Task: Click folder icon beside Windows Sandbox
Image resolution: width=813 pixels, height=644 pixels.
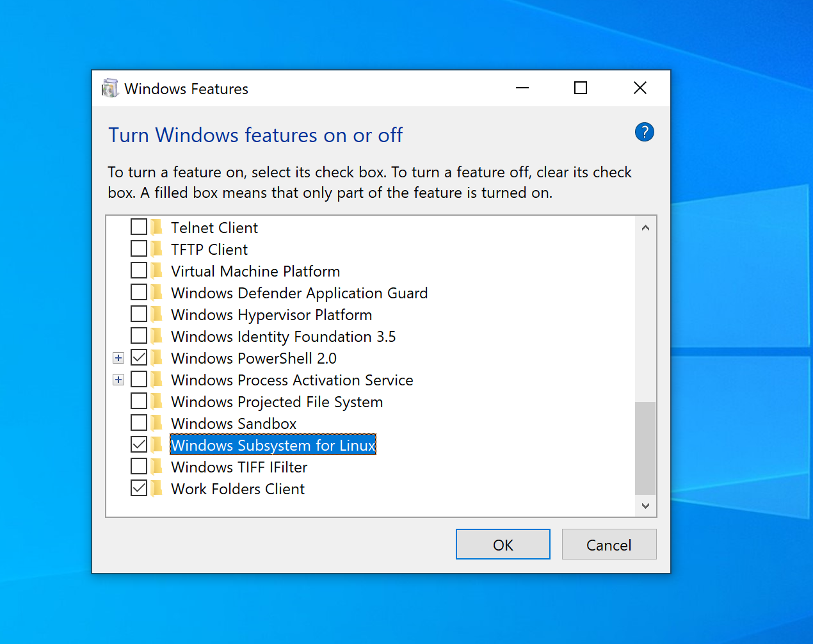Action: click(x=157, y=423)
